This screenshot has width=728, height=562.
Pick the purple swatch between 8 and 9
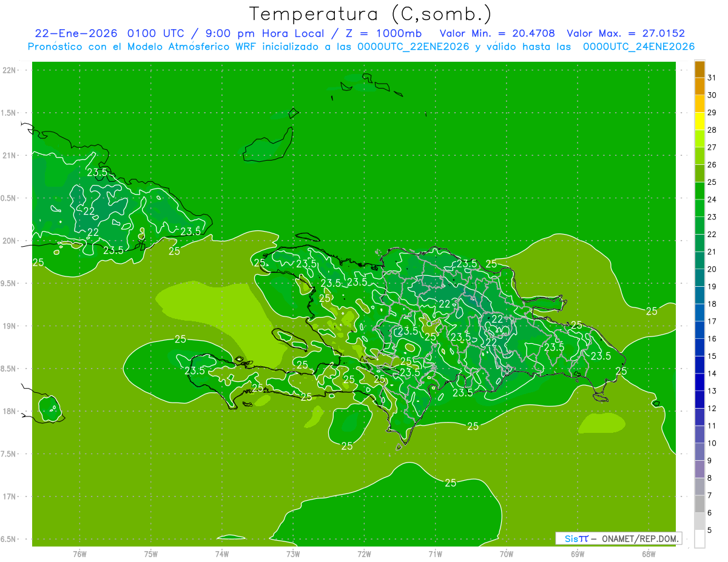[699, 469]
